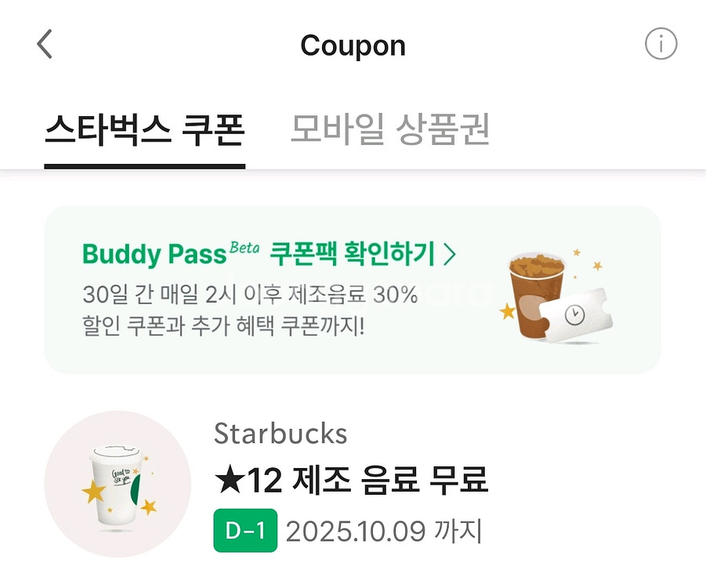Tap the green D-1 badge
The height and width of the screenshot is (588, 706).
tap(245, 532)
